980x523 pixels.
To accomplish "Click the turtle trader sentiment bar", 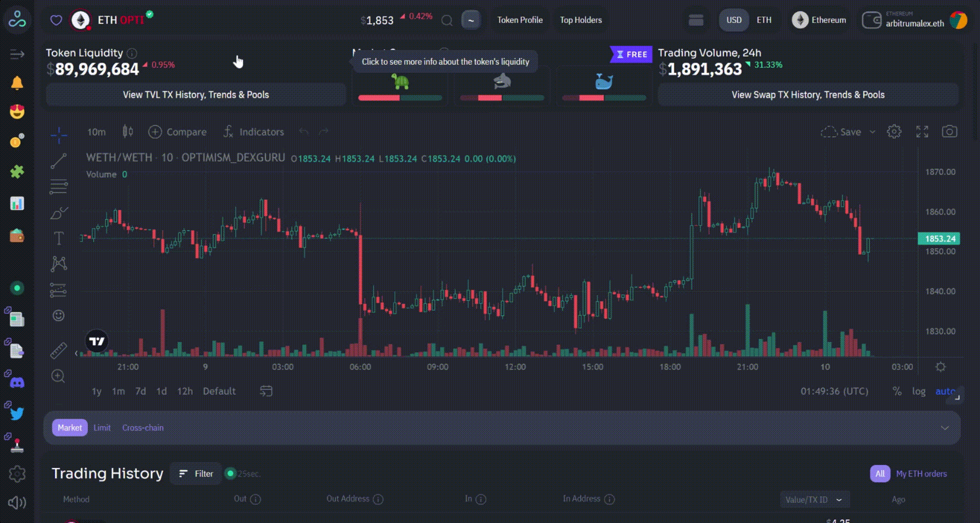I will point(400,98).
